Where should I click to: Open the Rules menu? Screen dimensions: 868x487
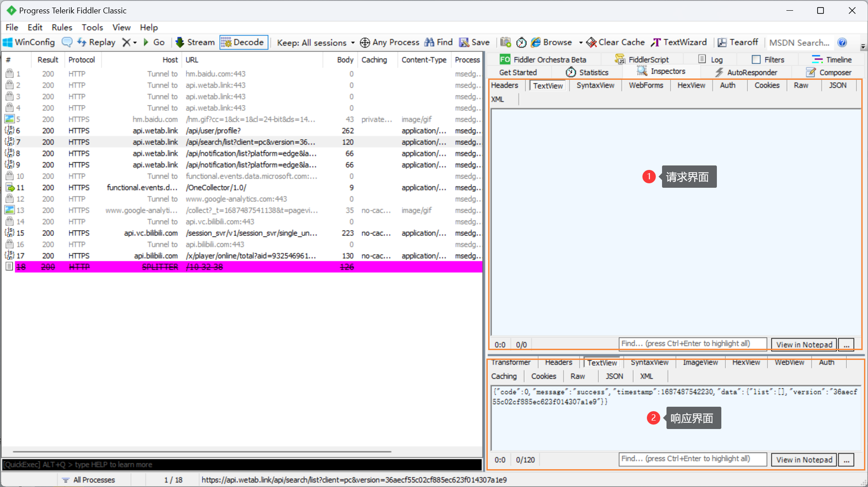62,27
